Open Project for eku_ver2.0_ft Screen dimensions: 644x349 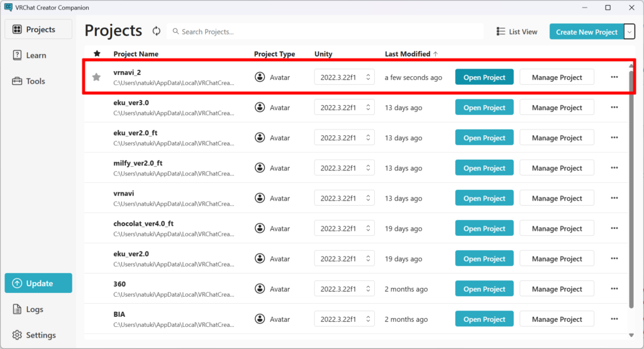coord(484,138)
